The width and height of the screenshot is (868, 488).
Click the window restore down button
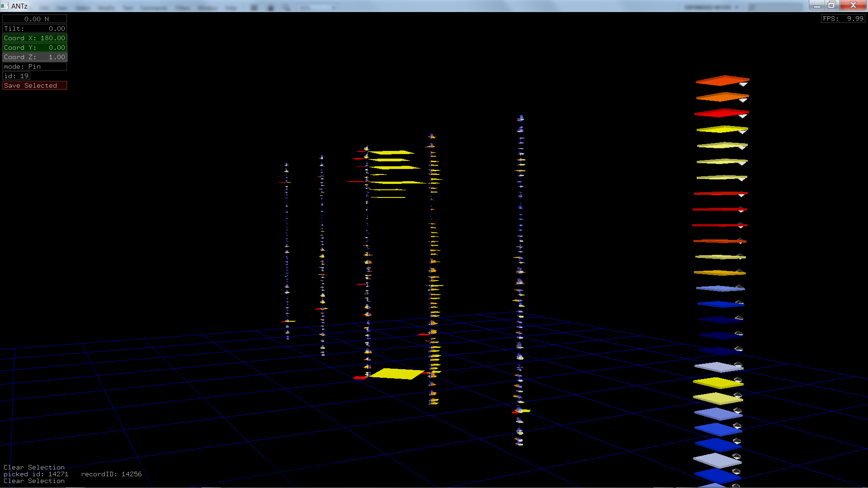[x=831, y=5]
